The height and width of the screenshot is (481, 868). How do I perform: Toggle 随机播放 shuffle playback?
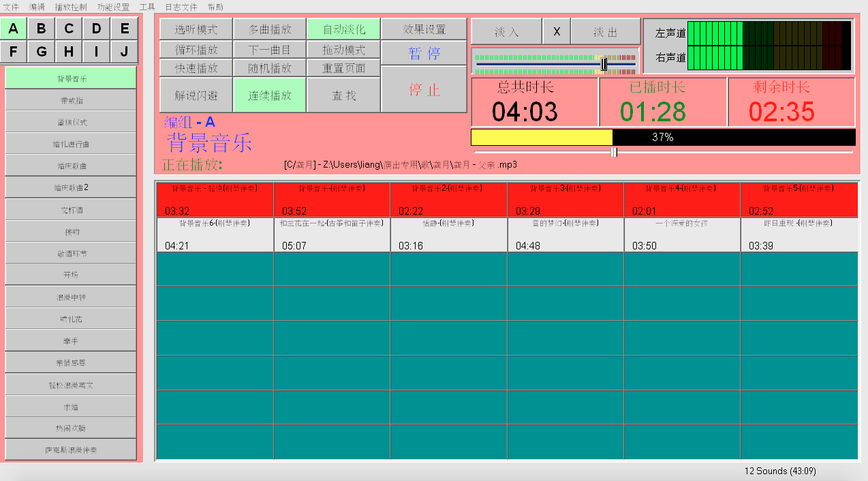[x=270, y=68]
